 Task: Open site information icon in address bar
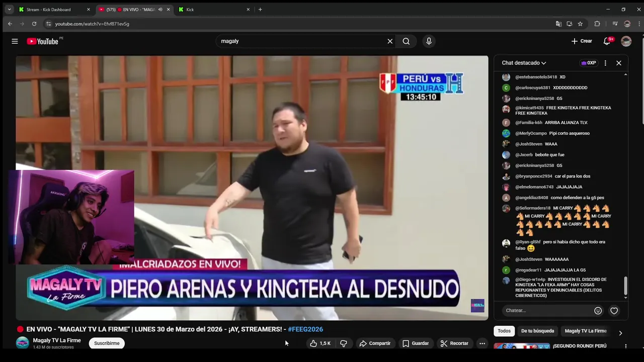coord(48,24)
